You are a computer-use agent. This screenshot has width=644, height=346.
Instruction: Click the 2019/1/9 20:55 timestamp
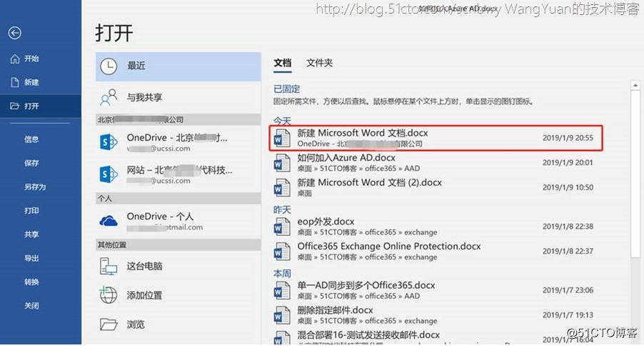pyautogui.click(x=568, y=138)
